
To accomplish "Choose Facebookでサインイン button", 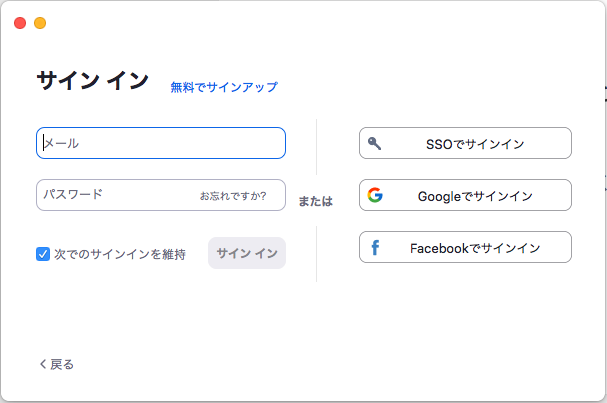I will 465,247.
